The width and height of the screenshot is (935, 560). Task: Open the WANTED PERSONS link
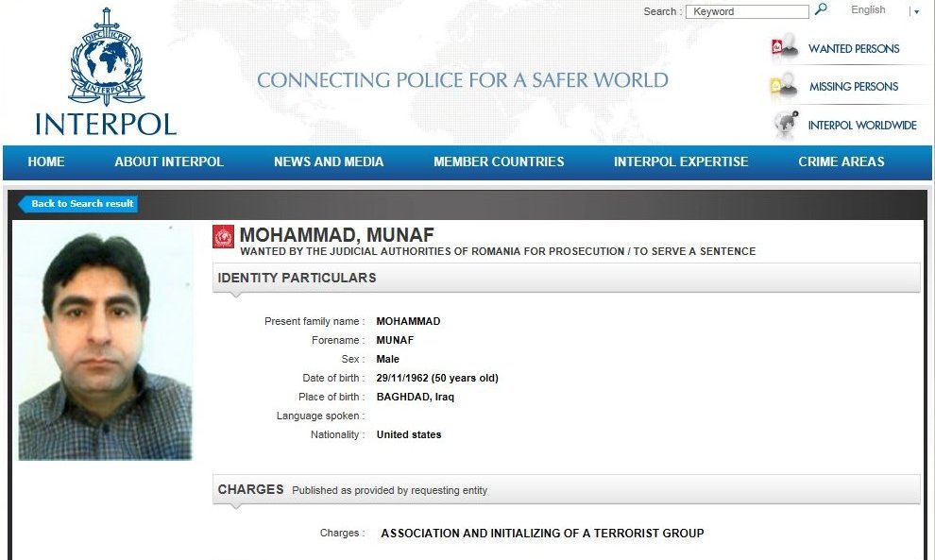pos(854,49)
